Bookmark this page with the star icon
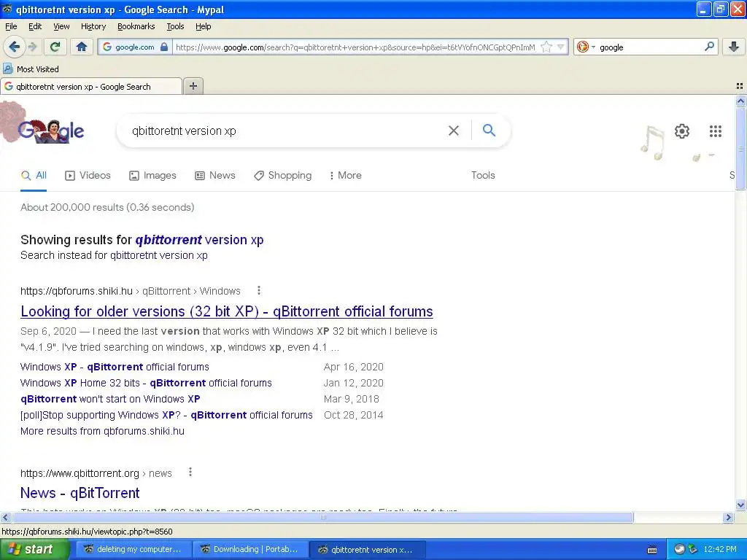Screen dimensions: 747x560 pos(547,47)
